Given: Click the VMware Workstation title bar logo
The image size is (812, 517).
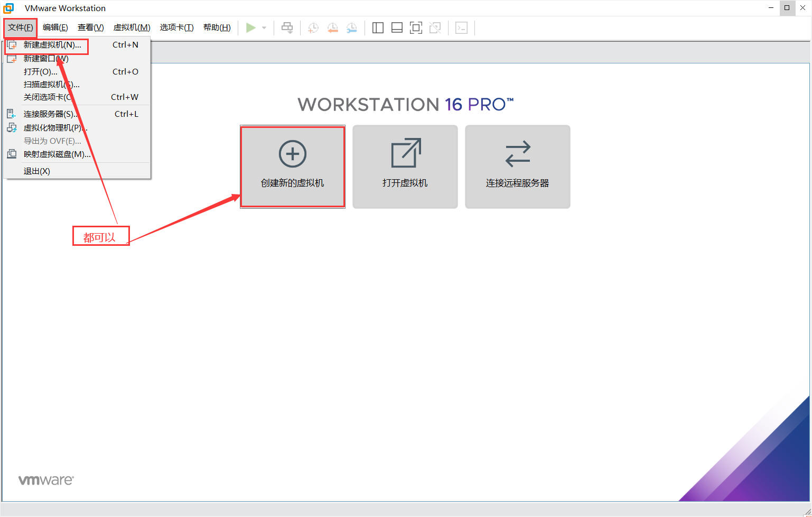Looking at the screenshot, I should click(8, 8).
